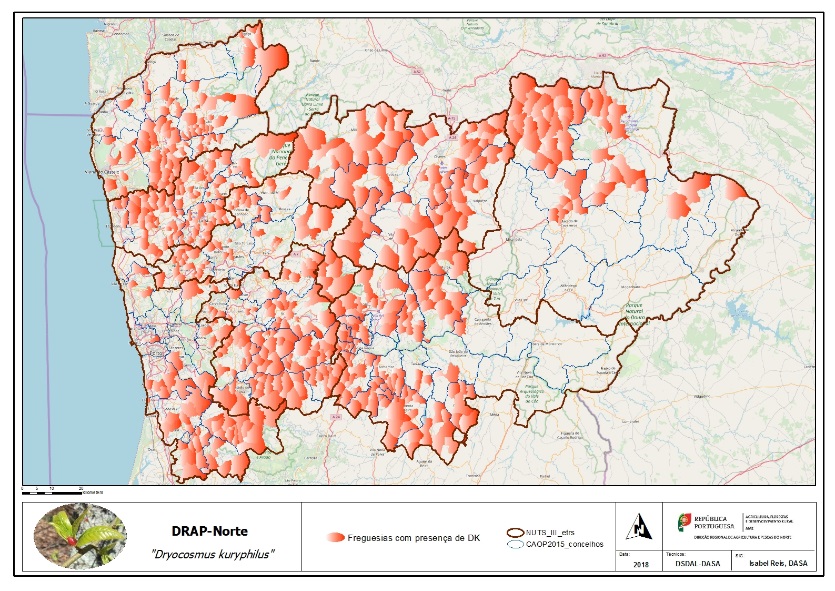
Task: Click the NUTS_III_etrs legend label
Action: (x=550, y=532)
